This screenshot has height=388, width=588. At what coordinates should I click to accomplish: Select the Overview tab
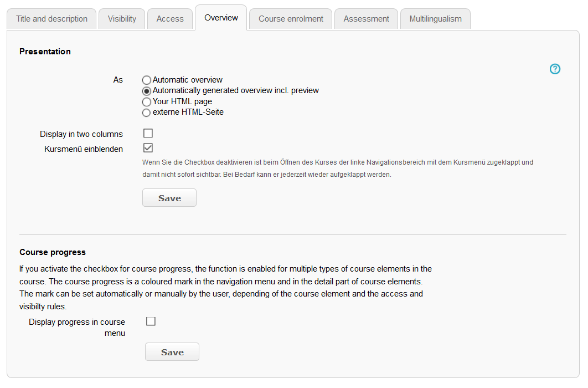pos(220,17)
